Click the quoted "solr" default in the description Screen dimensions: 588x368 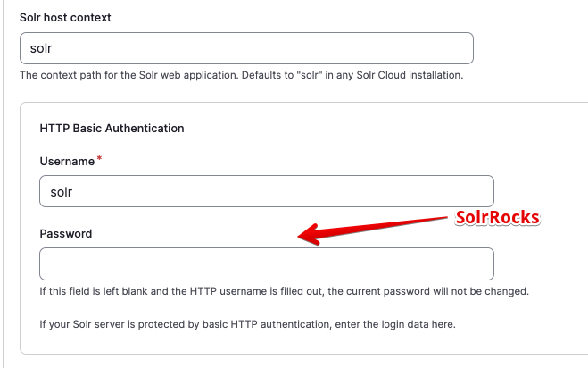click(310, 75)
